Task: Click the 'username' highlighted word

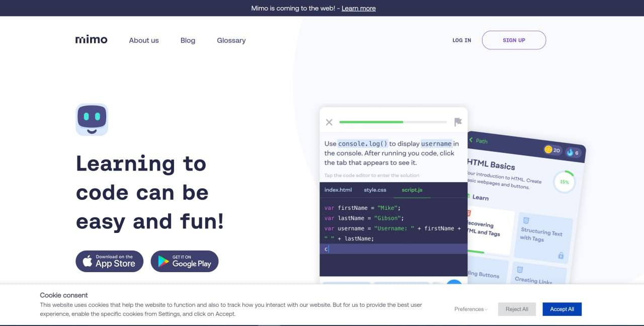Action: tap(436, 143)
